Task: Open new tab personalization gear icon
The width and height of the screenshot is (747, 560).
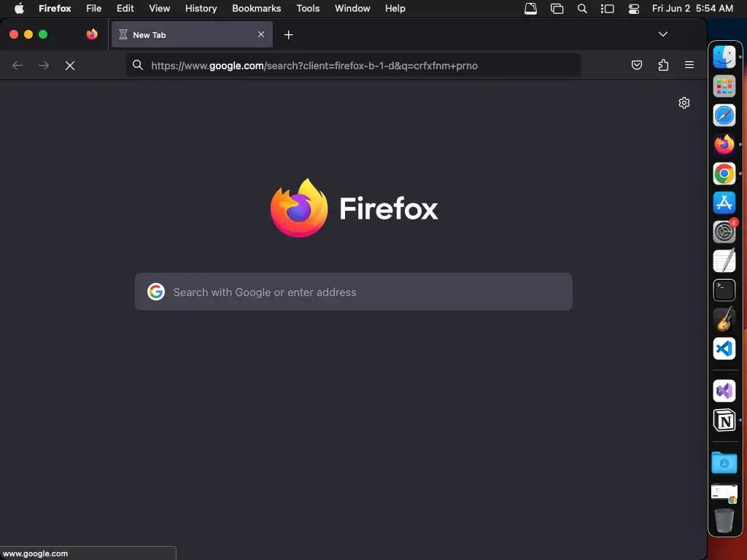Action: pos(684,103)
